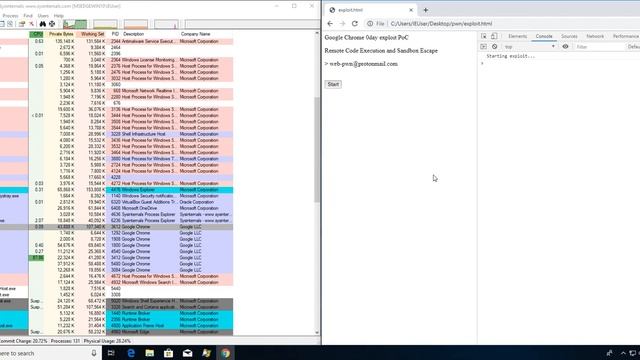Open the commit history mini graph
The image size is (640, 360).
coord(105,24)
